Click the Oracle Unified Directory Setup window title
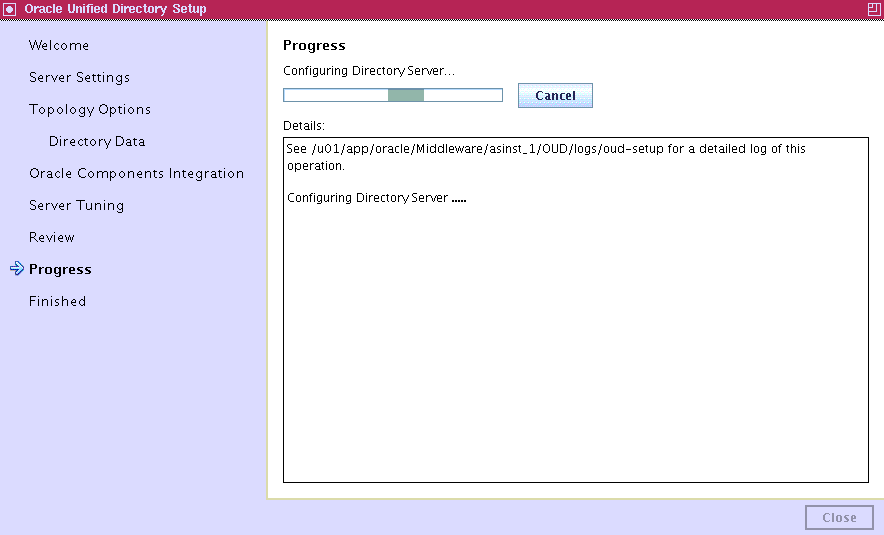 (115, 9)
